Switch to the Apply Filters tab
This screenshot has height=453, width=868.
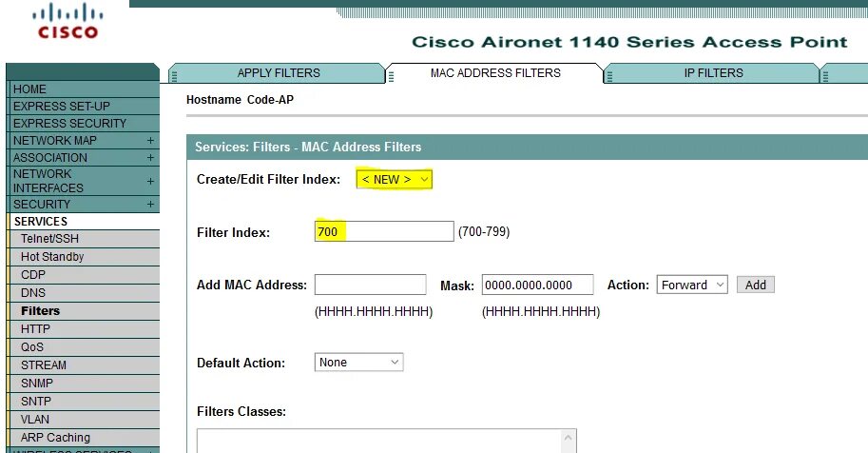click(279, 73)
